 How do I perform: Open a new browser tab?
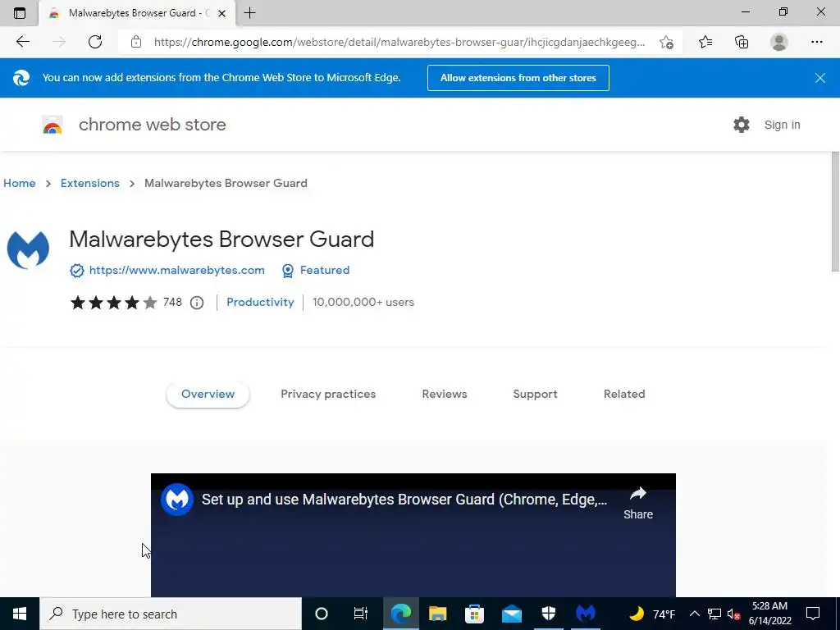249,13
